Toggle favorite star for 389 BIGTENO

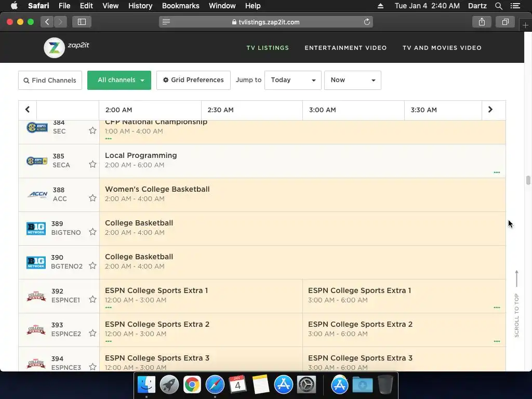(x=92, y=232)
